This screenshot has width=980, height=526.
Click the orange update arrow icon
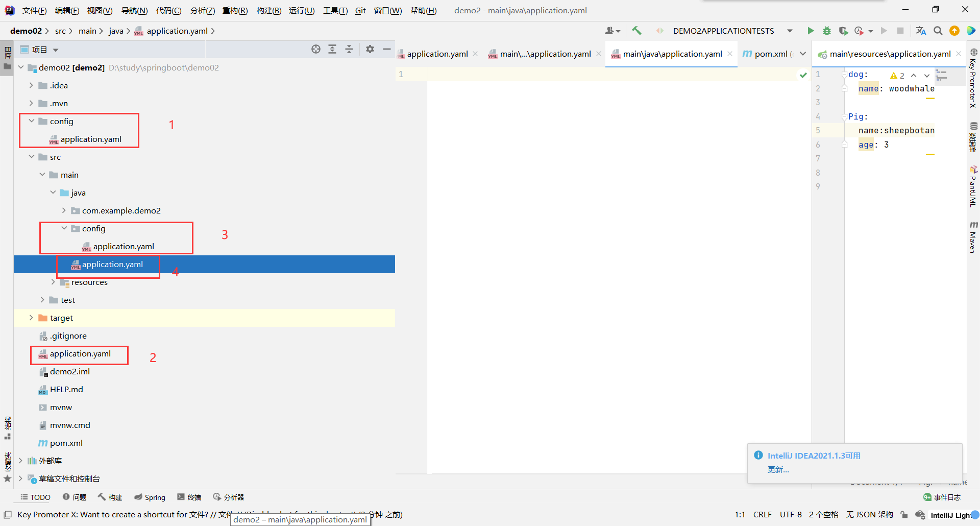tap(954, 31)
